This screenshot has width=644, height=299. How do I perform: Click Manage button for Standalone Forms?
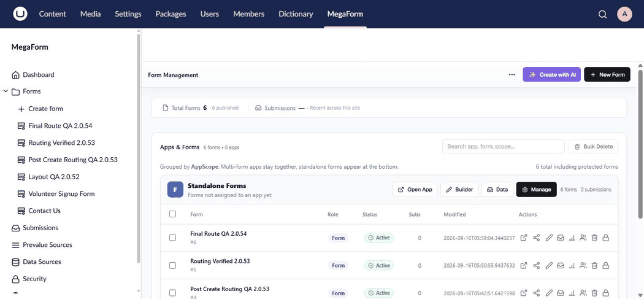(537, 190)
